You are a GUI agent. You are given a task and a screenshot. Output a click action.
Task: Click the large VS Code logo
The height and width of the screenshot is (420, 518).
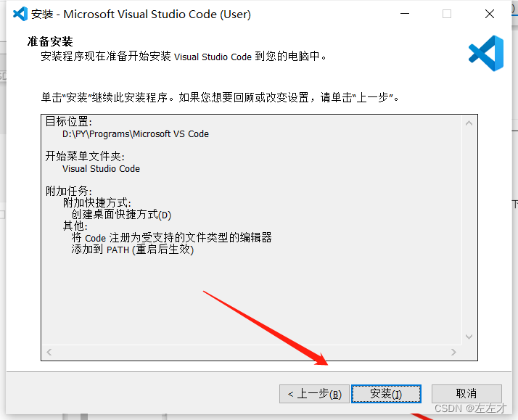(x=486, y=53)
